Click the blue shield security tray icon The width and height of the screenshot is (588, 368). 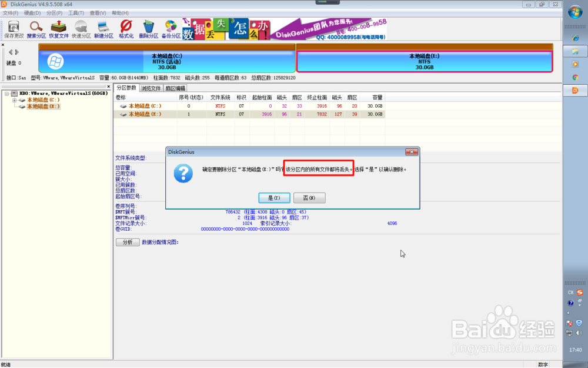click(579, 323)
